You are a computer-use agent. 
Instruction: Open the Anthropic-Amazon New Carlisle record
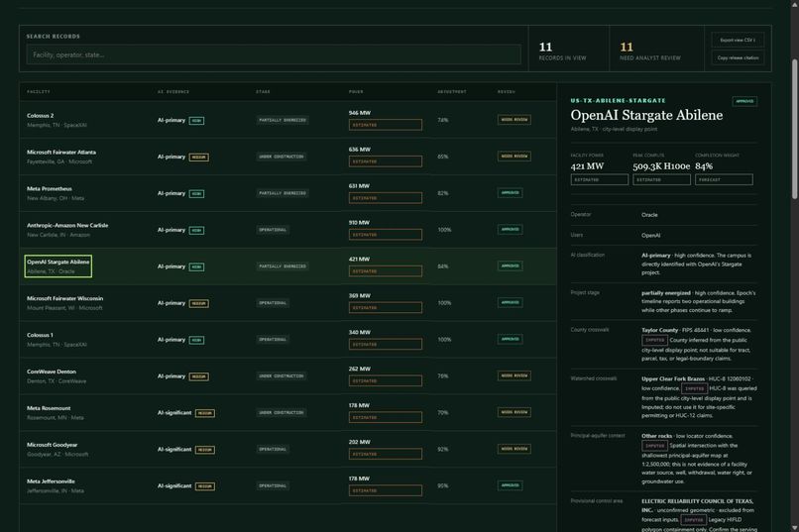point(287,230)
